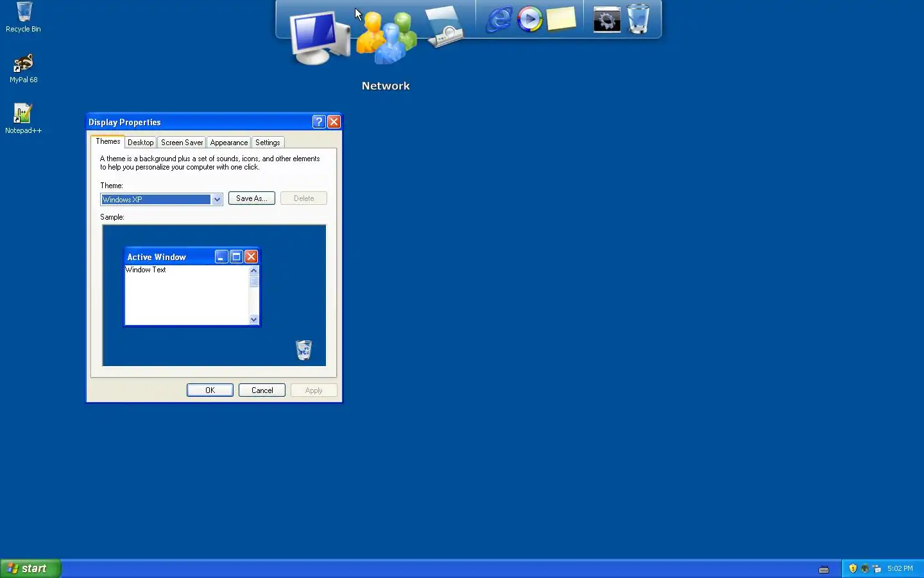Click the Help question mark in Display Properties
Screen dimensions: 924x578
click(x=319, y=122)
